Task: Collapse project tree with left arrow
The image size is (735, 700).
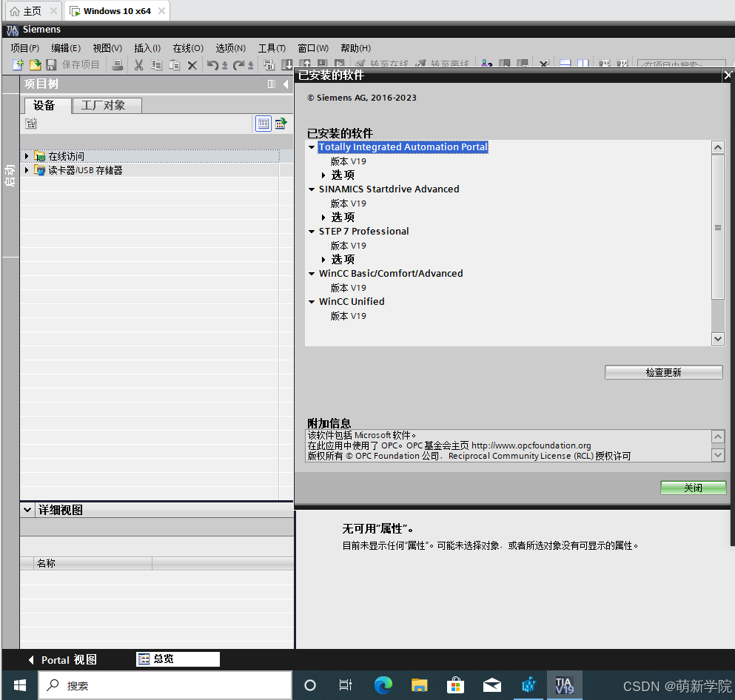Action: [286, 84]
